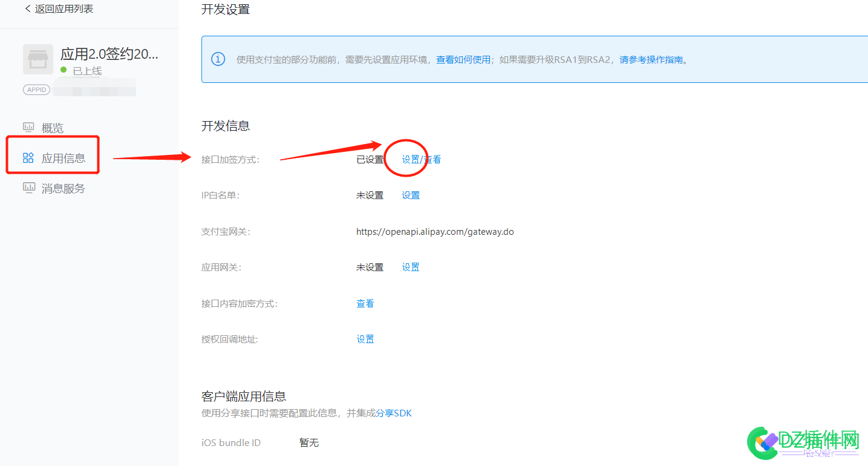Click the 接口内容加密方式 label

[x=239, y=303]
